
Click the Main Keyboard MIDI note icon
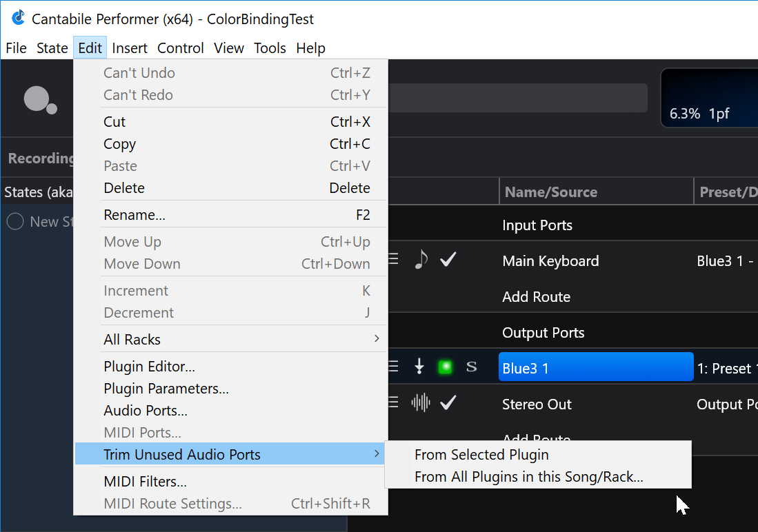pos(421,260)
